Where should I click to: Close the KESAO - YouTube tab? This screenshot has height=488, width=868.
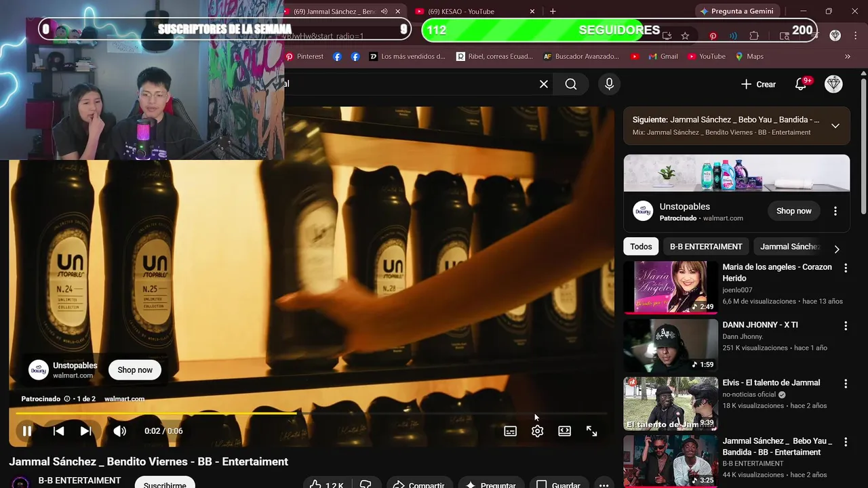532,12
